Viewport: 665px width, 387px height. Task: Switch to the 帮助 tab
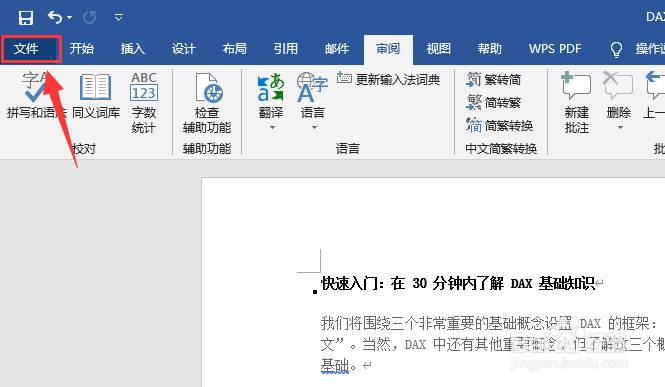[489, 49]
